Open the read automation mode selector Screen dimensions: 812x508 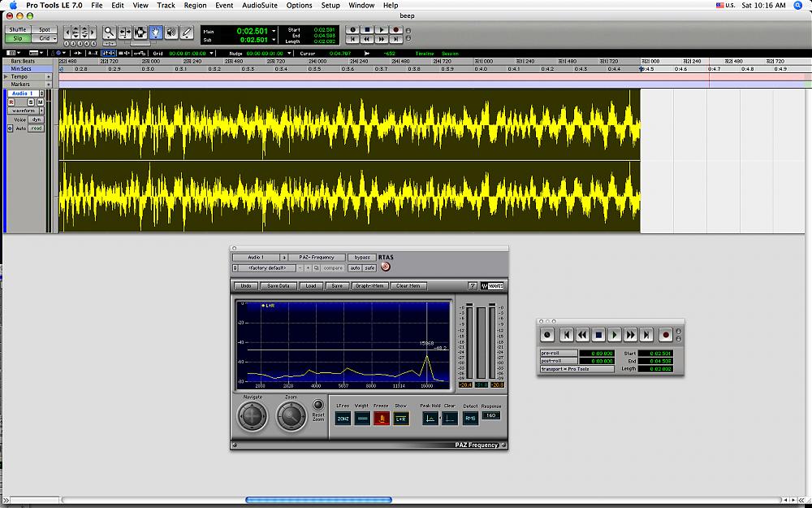pos(37,128)
